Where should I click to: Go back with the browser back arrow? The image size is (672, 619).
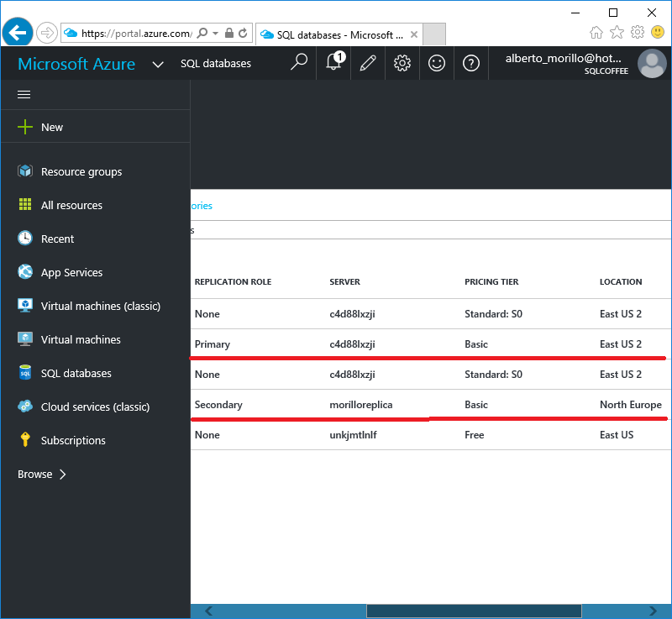[17, 32]
